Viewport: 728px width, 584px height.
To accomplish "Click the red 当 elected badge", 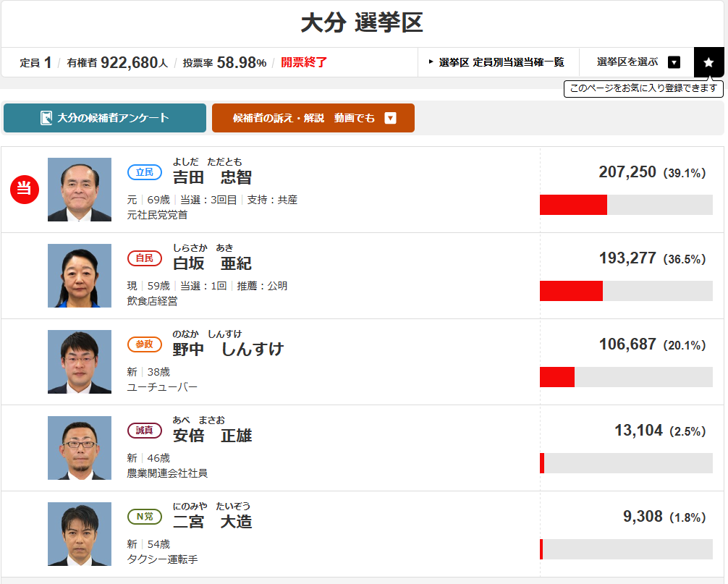I will (25, 190).
